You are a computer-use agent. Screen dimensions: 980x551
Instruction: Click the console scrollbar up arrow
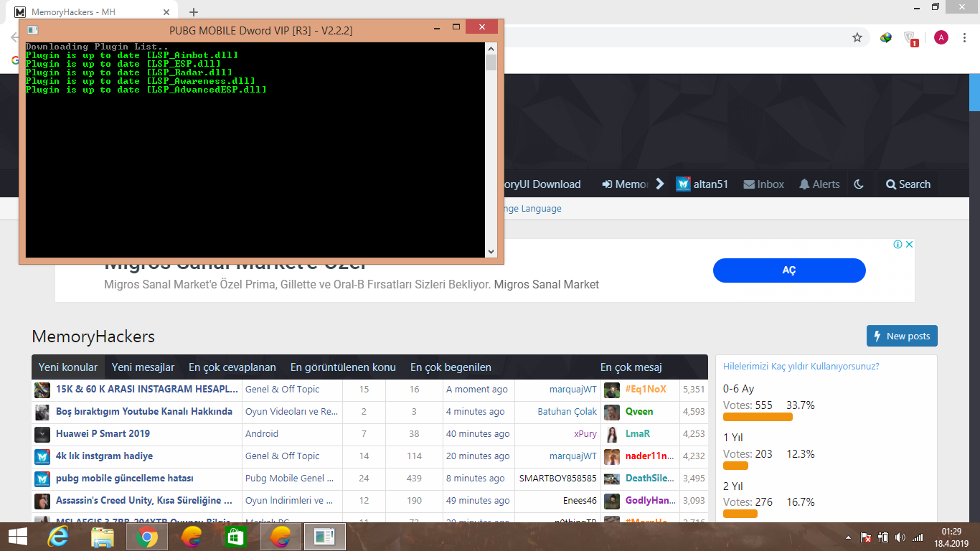click(x=491, y=49)
